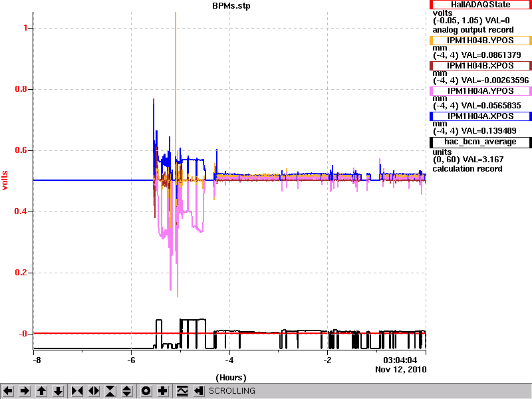Click the x-axis tick label -2
532x399 pixels.
tap(327, 360)
